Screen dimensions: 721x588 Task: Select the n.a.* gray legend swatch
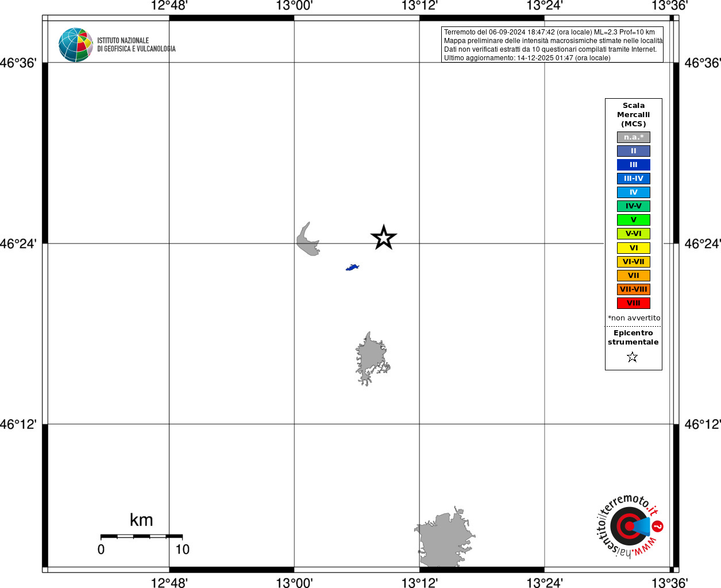coord(634,137)
